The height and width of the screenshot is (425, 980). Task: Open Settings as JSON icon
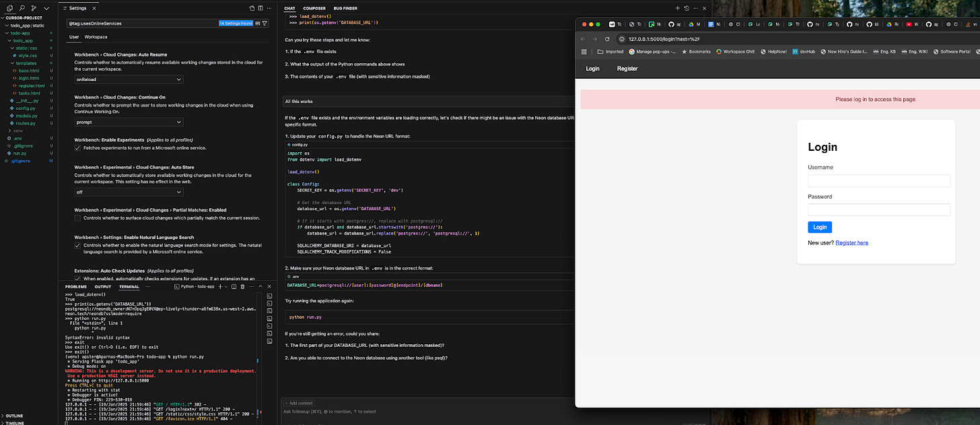pyautogui.click(x=252, y=8)
